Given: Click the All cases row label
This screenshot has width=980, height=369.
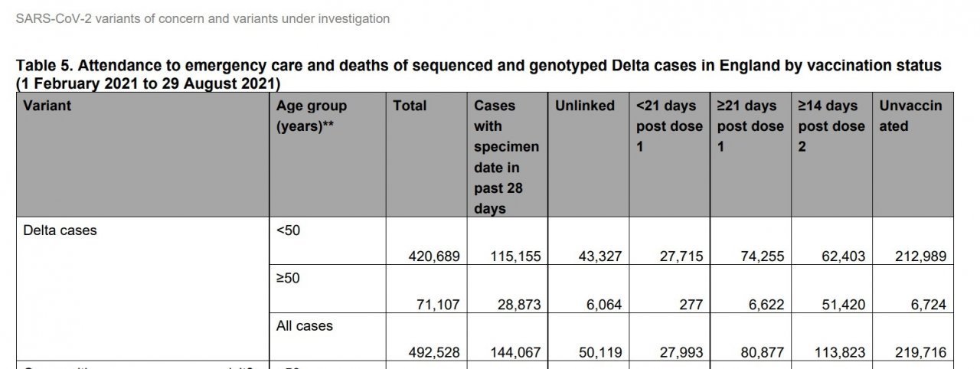Looking at the screenshot, I should (305, 325).
